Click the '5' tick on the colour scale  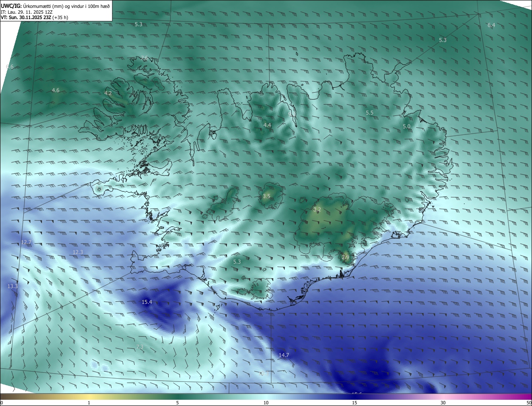pos(177,403)
